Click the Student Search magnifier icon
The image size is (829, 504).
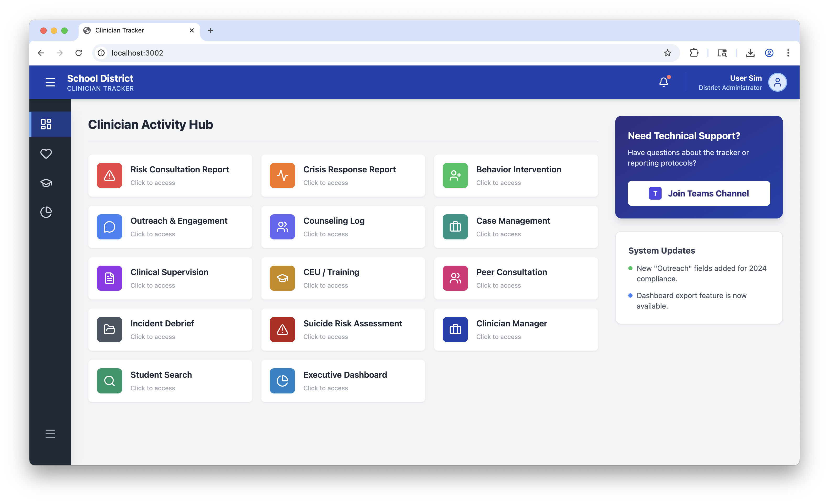click(109, 381)
